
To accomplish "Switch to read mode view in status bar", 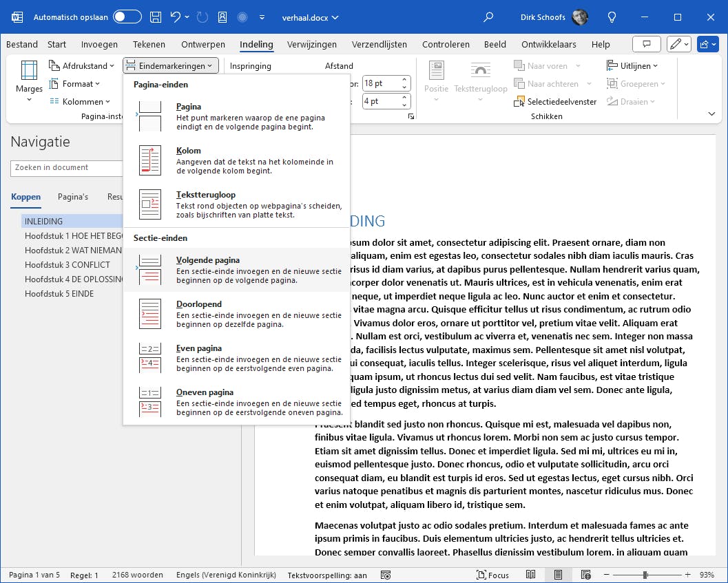I will pos(531,575).
